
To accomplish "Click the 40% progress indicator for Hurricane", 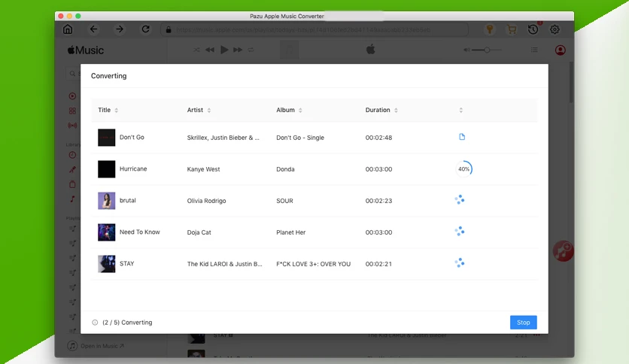I will [463, 168].
